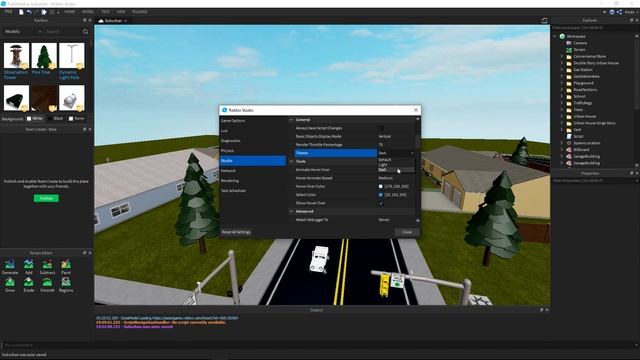Select the Erode terrain tool

(29, 285)
